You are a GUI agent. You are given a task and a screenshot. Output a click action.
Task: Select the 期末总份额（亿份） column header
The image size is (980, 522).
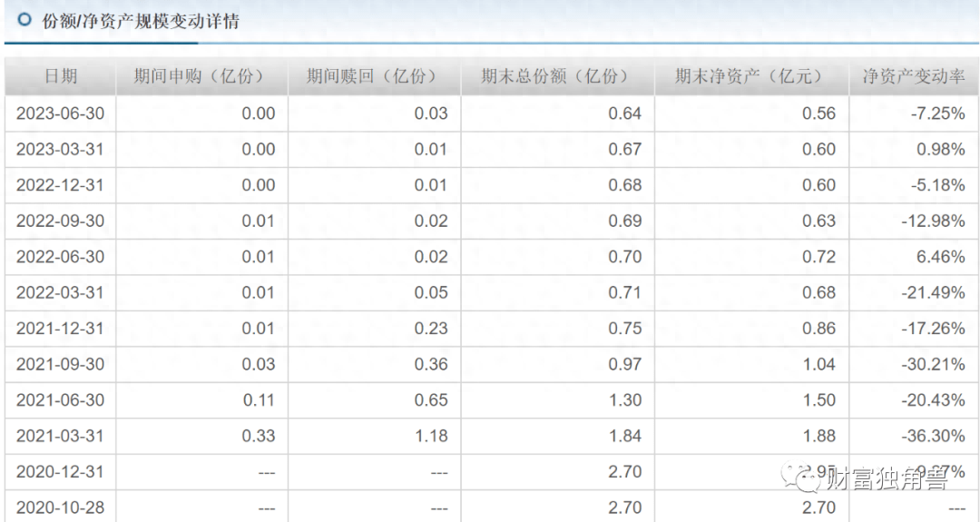tap(555, 77)
